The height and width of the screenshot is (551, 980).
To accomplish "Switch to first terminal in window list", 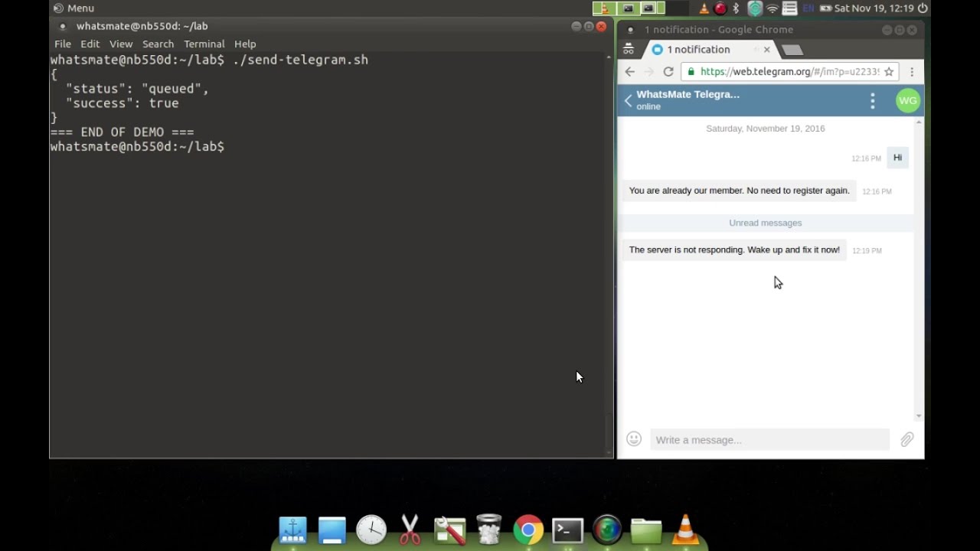I will pyautogui.click(x=629, y=8).
